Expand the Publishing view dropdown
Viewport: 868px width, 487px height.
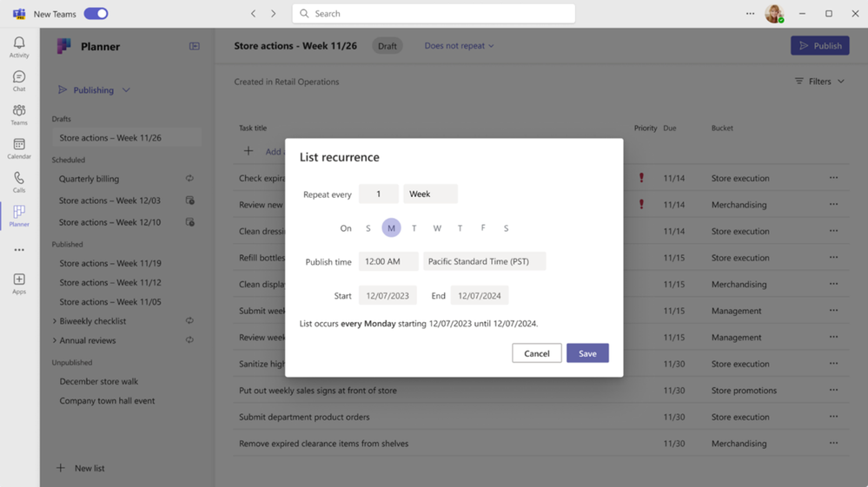point(94,90)
